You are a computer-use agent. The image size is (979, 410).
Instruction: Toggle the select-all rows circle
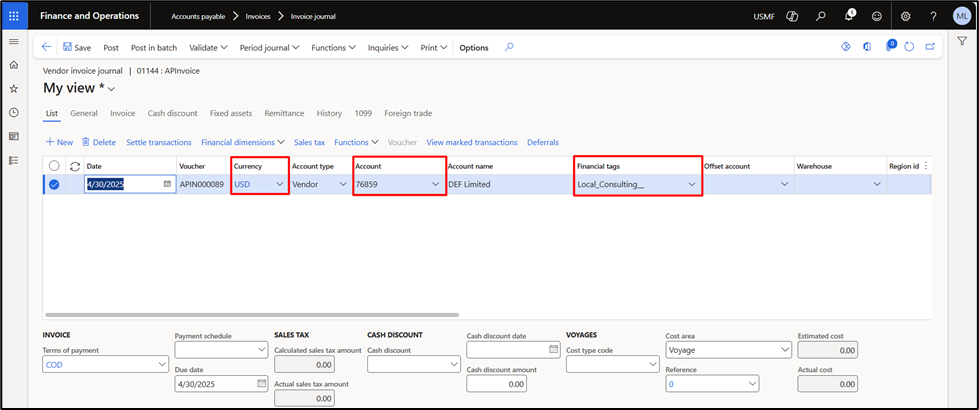(x=54, y=166)
